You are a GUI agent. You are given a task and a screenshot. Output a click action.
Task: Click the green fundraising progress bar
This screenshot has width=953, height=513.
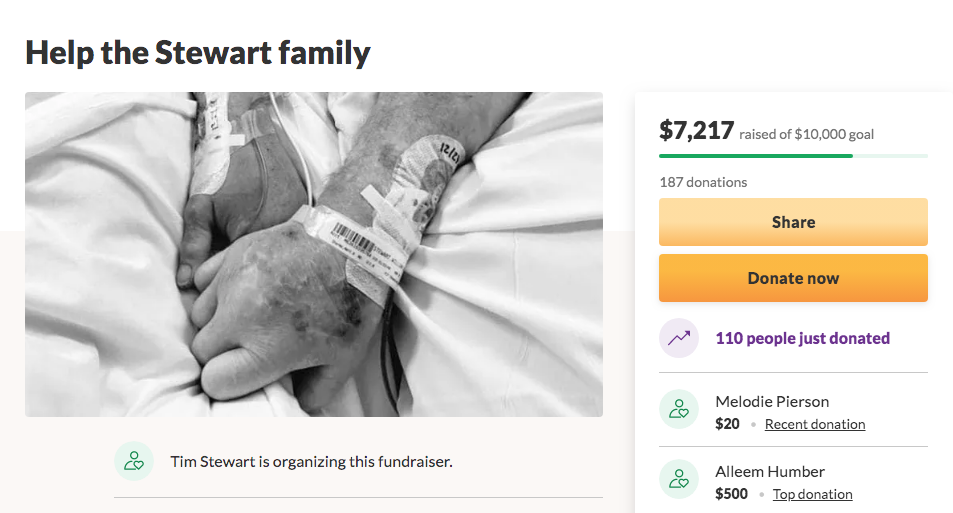click(793, 156)
